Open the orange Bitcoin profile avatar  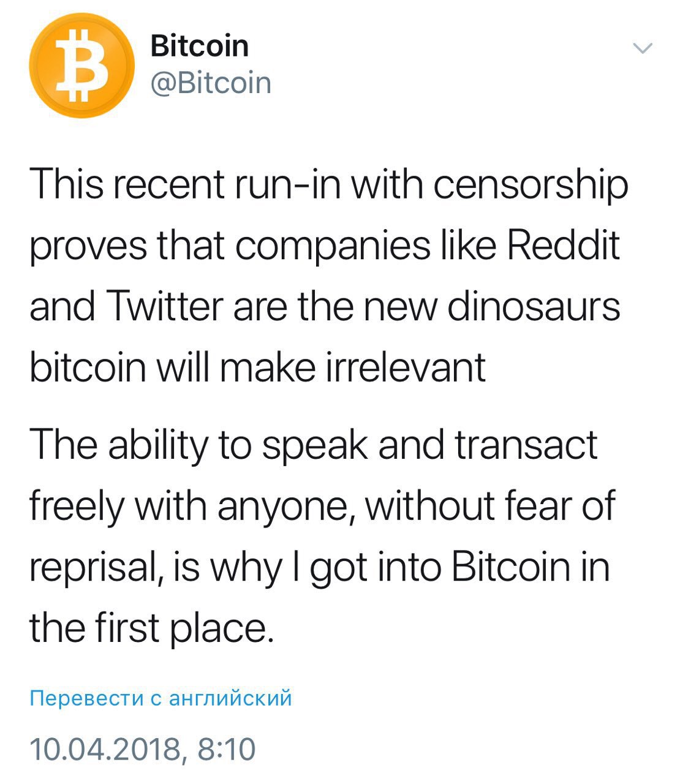coord(81,65)
